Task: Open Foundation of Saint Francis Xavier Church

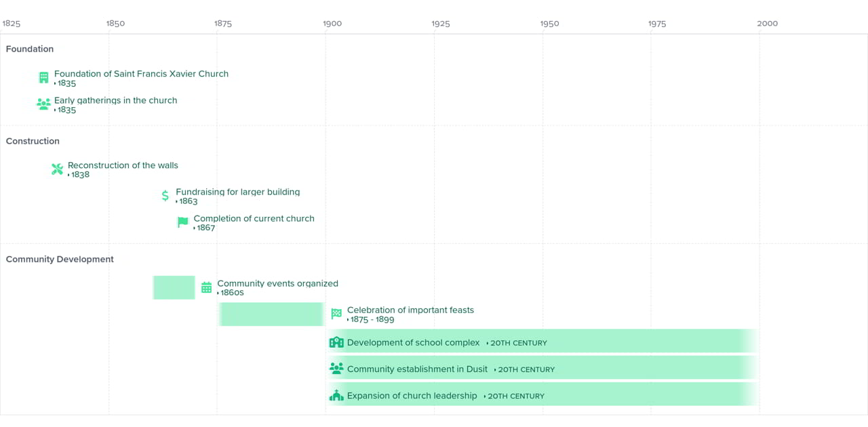Action: (x=141, y=74)
